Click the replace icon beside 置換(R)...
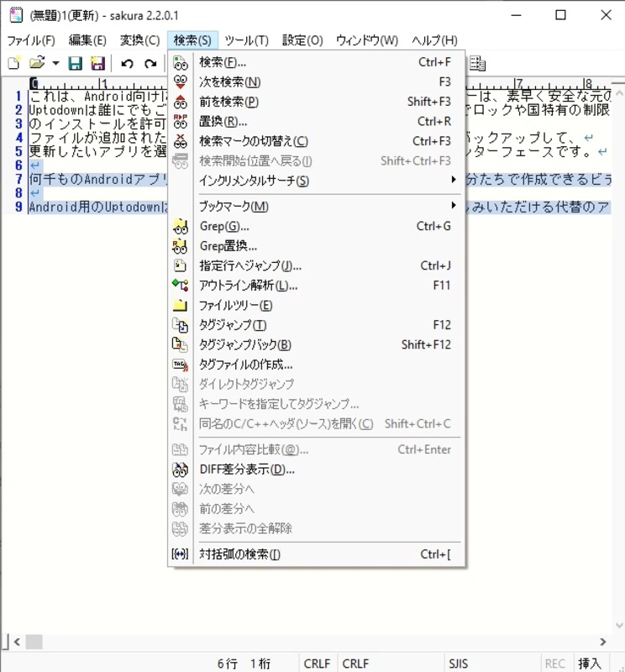Viewport: 625px width, 672px height. point(181,122)
